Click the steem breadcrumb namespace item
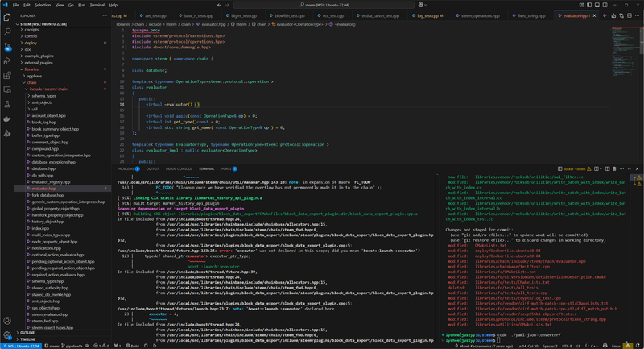Image resolution: width=644 pixels, height=349 pixels. coord(238,24)
